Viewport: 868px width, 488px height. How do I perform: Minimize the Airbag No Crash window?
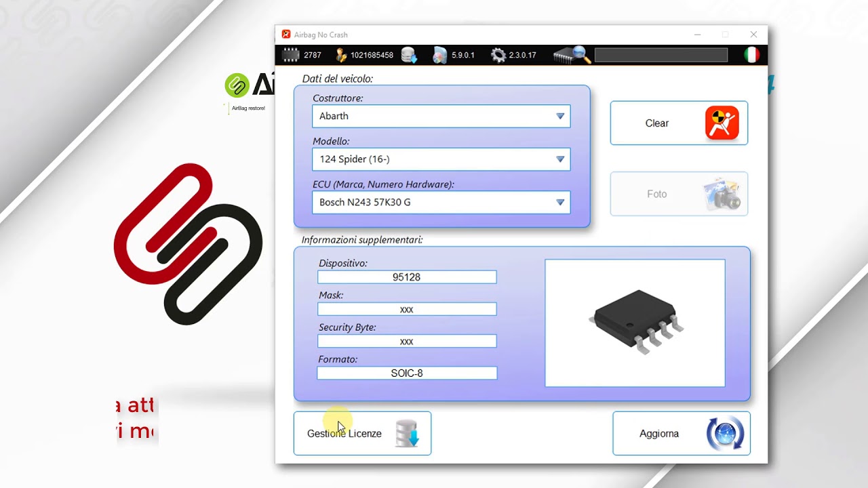click(x=698, y=35)
